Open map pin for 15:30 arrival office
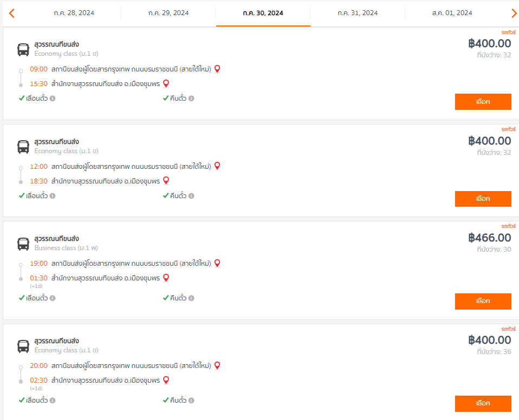This screenshot has height=420, width=519. tap(166, 84)
